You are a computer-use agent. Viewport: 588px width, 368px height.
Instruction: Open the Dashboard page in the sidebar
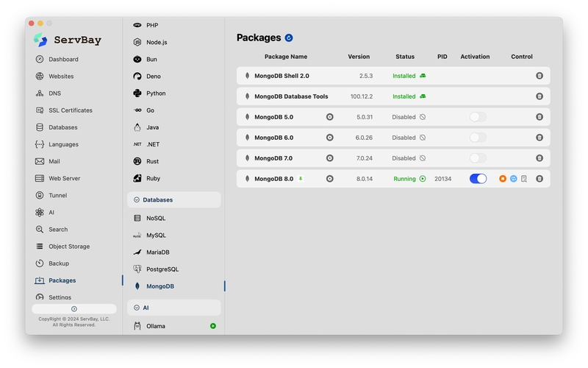[x=63, y=59]
